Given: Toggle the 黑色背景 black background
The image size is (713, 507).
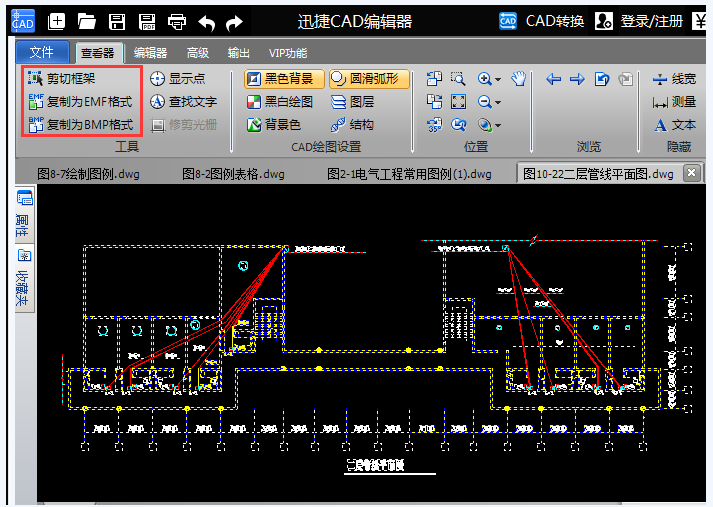Looking at the screenshot, I should coord(284,79).
